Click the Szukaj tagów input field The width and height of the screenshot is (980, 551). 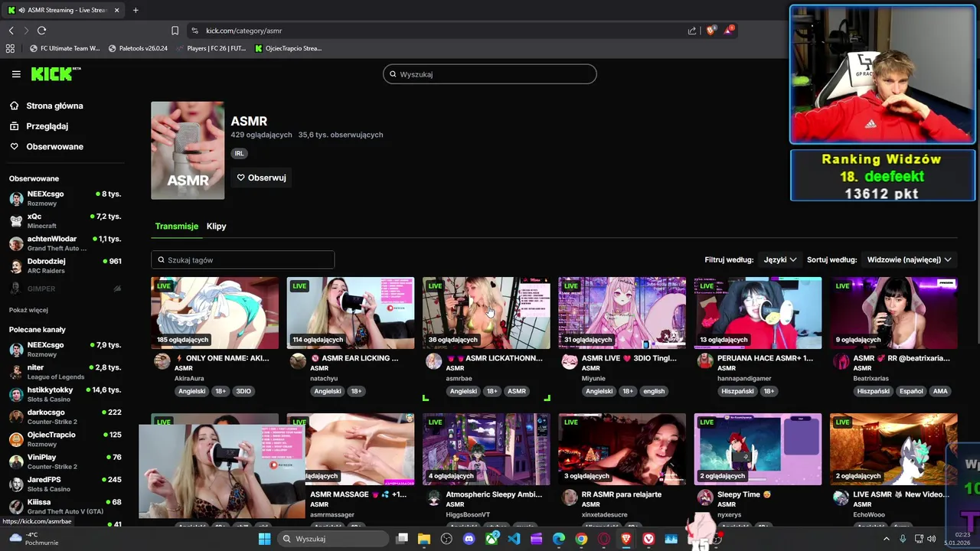click(x=243, y=260)
